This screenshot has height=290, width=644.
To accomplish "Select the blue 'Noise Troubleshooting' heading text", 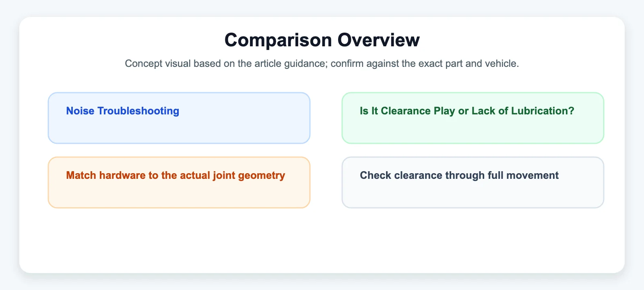I will [x=123, y=111].
